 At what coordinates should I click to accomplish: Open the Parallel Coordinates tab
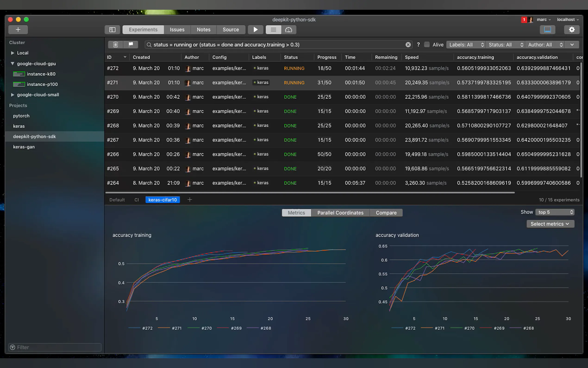pos(340,213)
